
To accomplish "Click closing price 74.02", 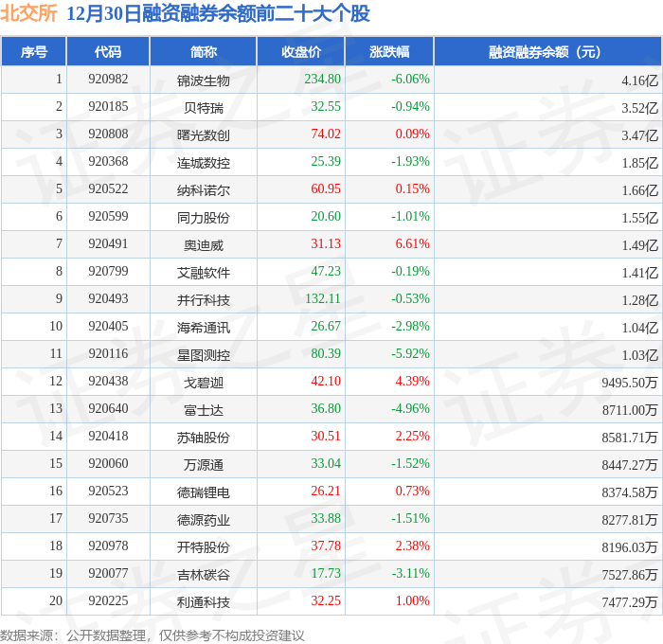I will [x=326, y=134].
